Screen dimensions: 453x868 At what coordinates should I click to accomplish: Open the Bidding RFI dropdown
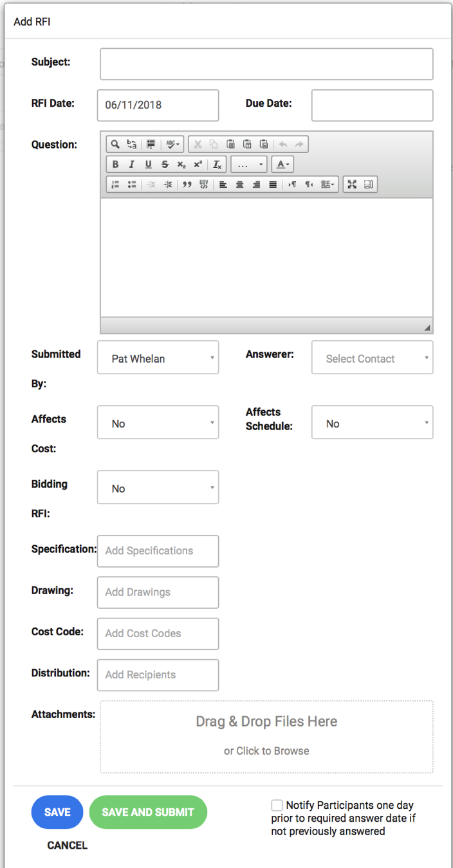tap(158, 488)
